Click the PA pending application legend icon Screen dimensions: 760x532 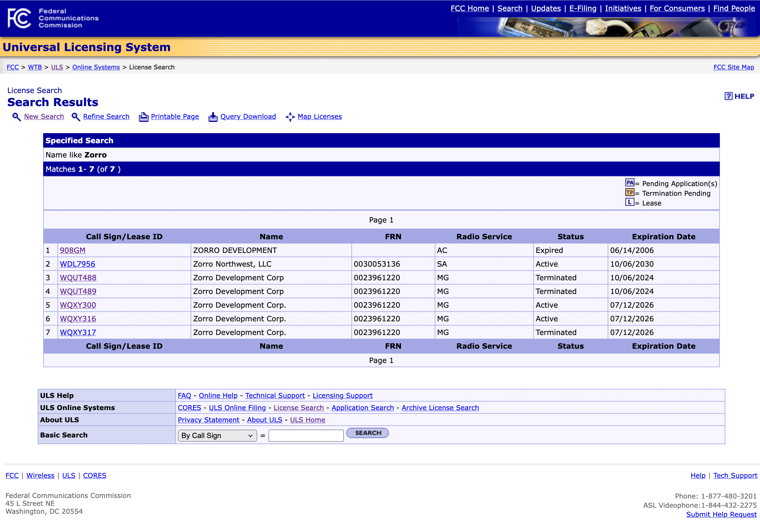click(629, 183)
